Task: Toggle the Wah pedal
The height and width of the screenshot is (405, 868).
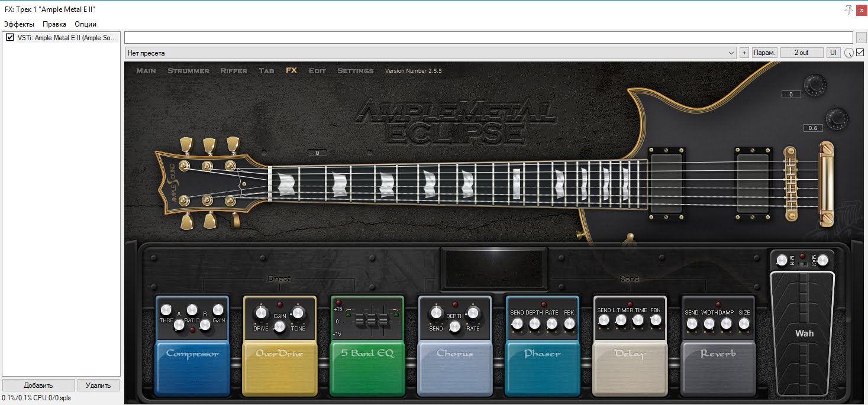Action: click(x=804, y=334)
